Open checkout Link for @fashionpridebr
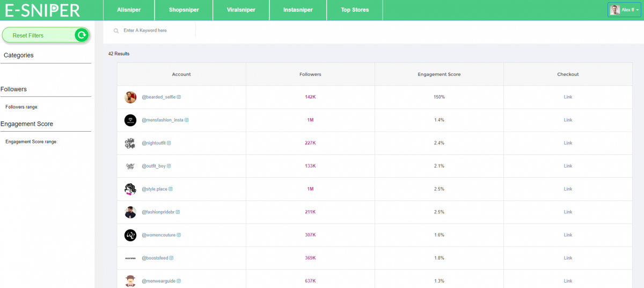Screen dimensions: 644x288 (x=568, y=212)
